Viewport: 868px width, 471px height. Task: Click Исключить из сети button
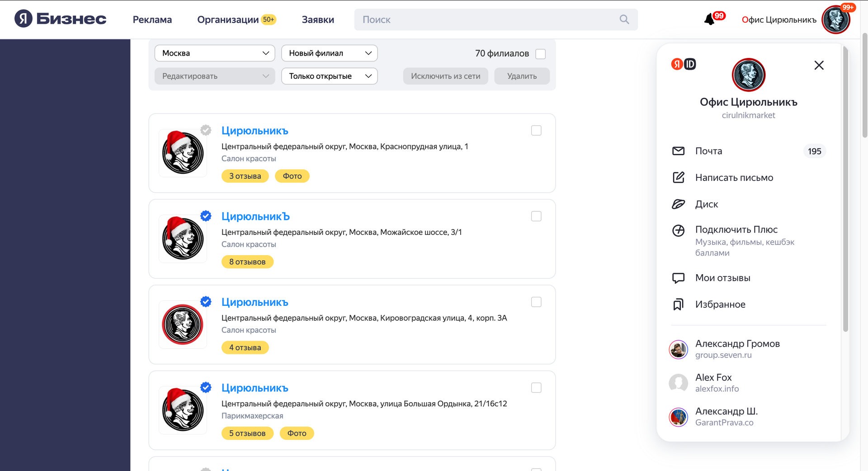coord(445,76)
